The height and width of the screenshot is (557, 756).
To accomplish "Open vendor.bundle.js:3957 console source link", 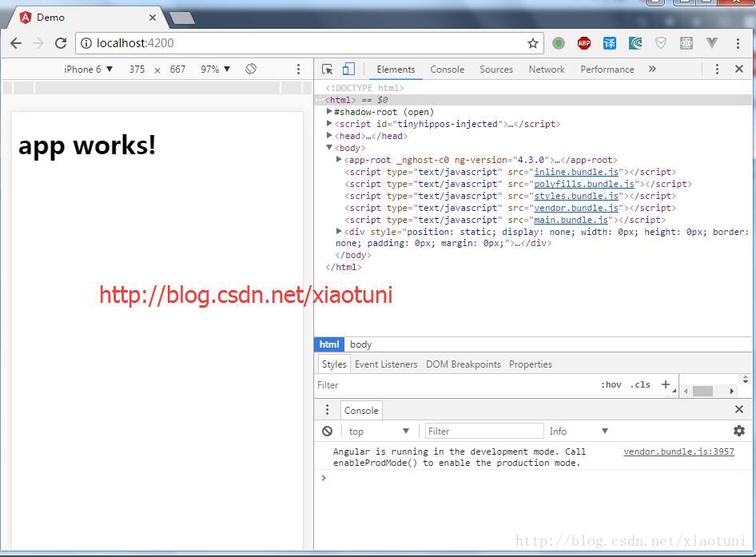I will coord(678,452).
